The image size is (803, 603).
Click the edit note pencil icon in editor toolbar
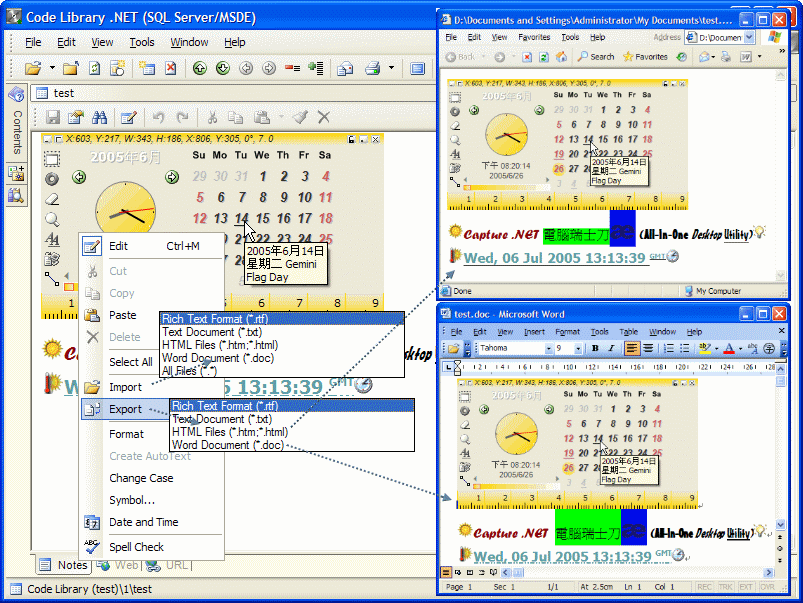pos(129,117)
